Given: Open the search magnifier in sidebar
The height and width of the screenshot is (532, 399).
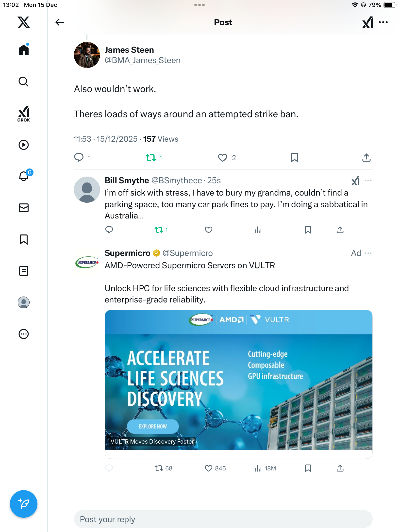Looking at the screenshot, I should click(x=24, y=82).
